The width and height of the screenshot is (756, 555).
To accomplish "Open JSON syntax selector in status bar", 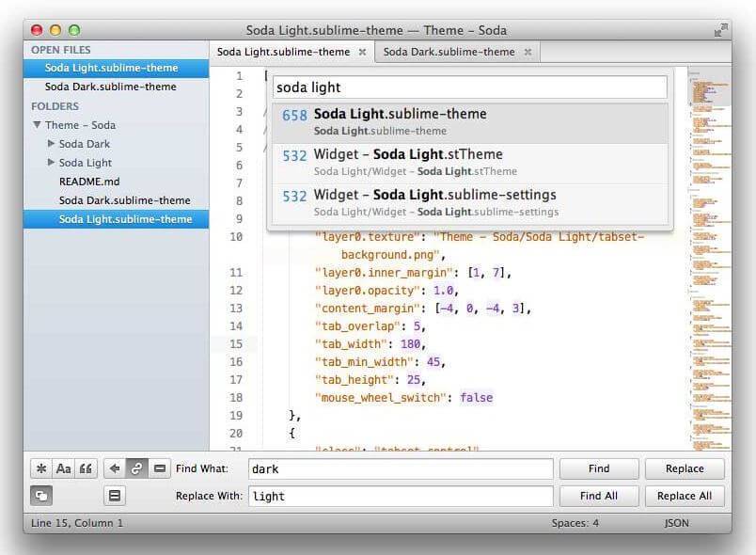I will click(x=676, y=523).
